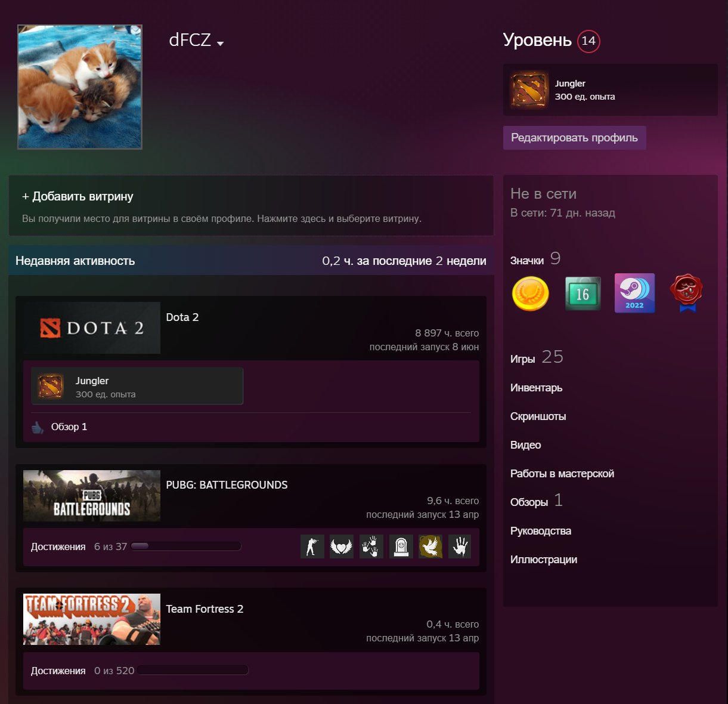Click the Не в сети status text
The image size is (728, 704).
543,194
